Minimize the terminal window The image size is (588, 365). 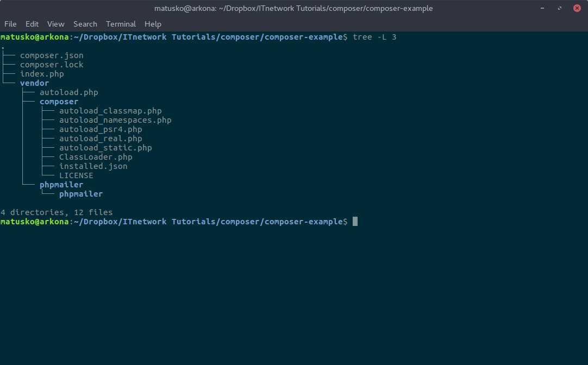point(542,8)
